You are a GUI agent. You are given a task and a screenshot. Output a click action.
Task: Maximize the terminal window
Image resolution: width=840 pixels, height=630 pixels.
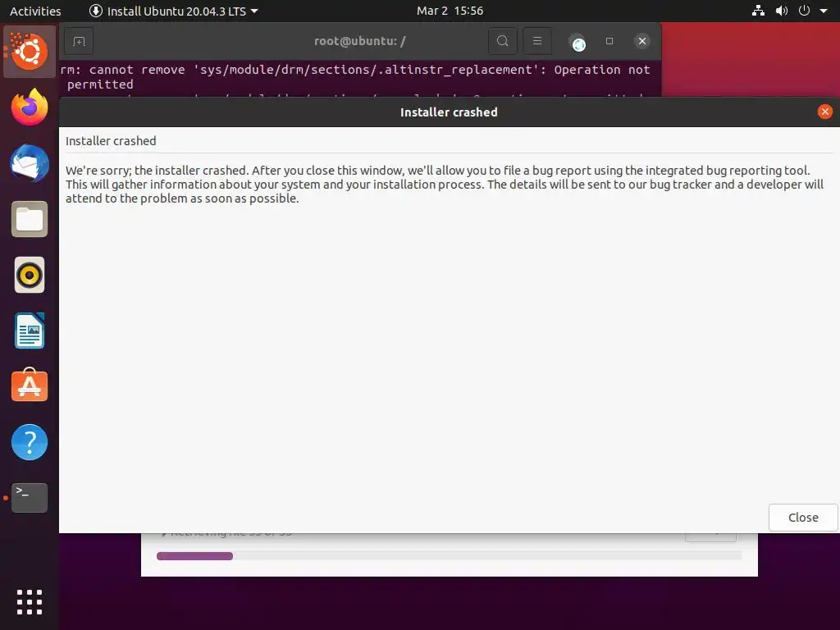pos(609,41)
